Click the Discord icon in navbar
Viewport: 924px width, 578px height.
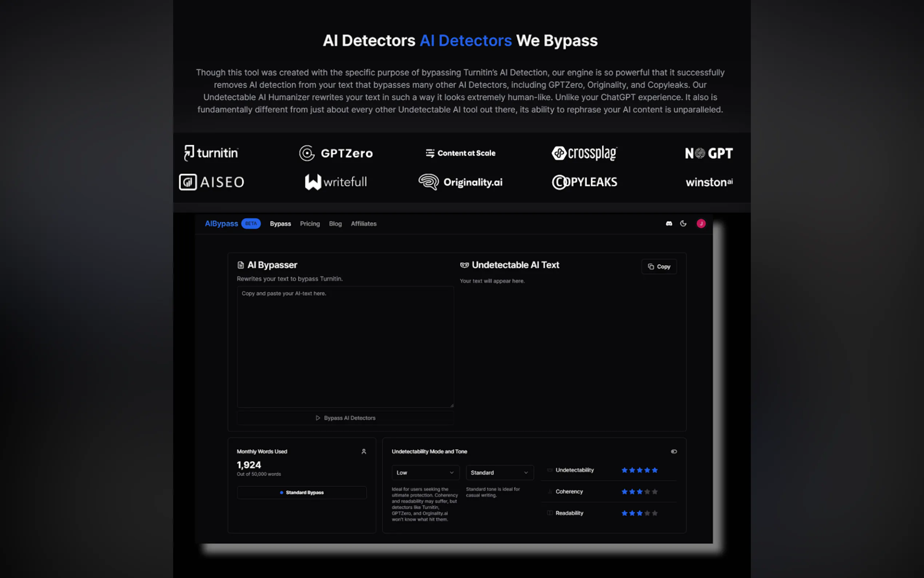click(669, 223)
